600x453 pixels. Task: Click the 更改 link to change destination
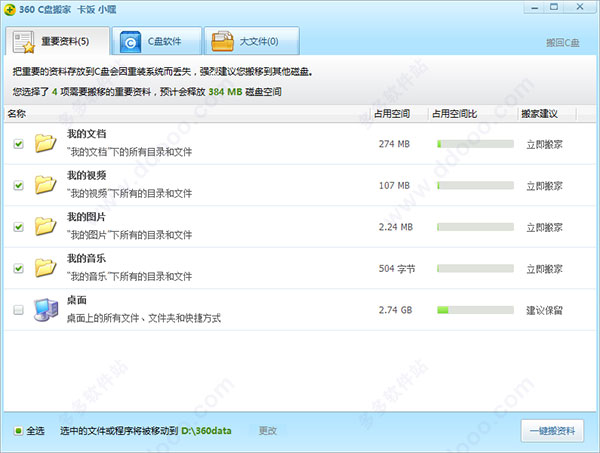(x=267, y=431)
